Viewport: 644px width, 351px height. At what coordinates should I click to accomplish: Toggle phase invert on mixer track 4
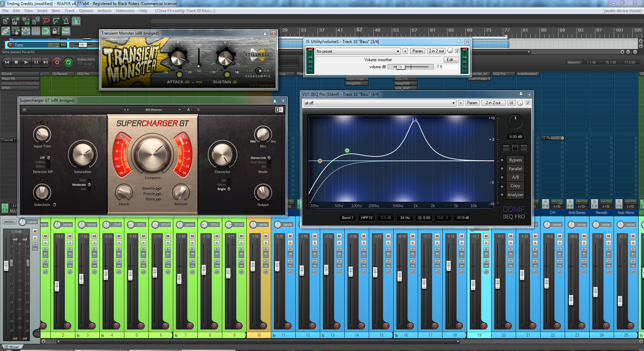point(119,272)
